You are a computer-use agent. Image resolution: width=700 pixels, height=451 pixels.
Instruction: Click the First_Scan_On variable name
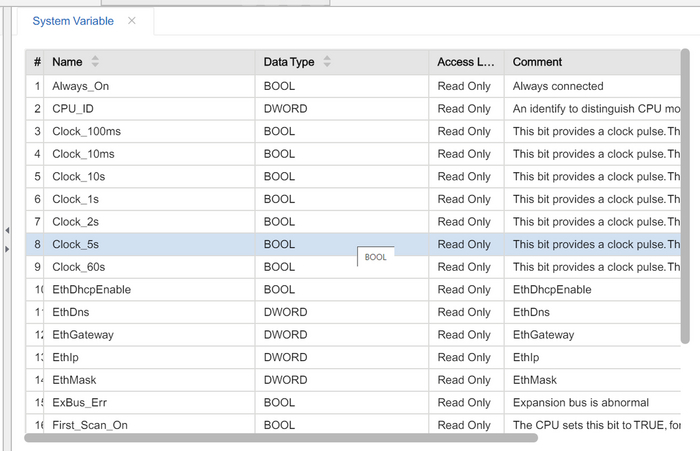[90, 425]
